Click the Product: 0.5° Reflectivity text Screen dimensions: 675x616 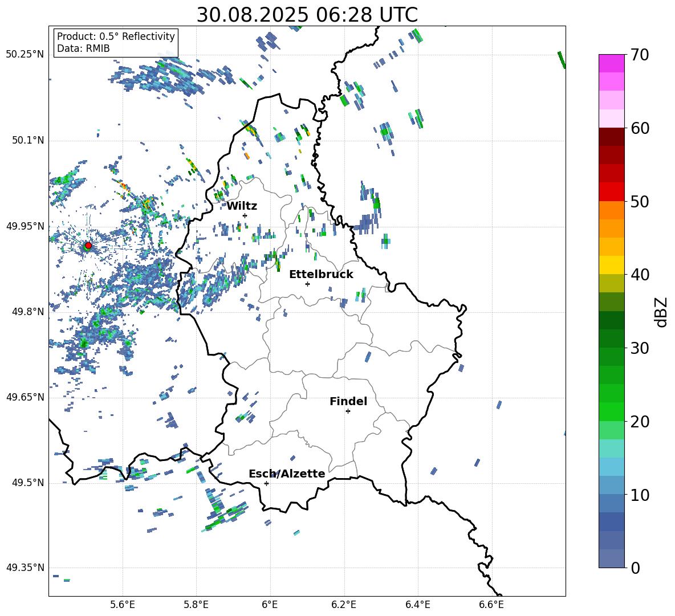click(116, 36)
